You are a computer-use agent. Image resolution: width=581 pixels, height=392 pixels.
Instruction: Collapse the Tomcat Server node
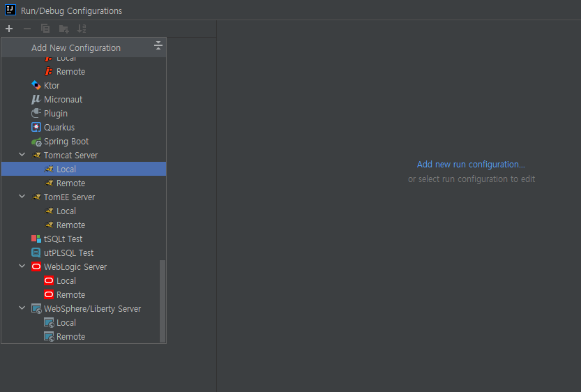(x=22, y=155)
